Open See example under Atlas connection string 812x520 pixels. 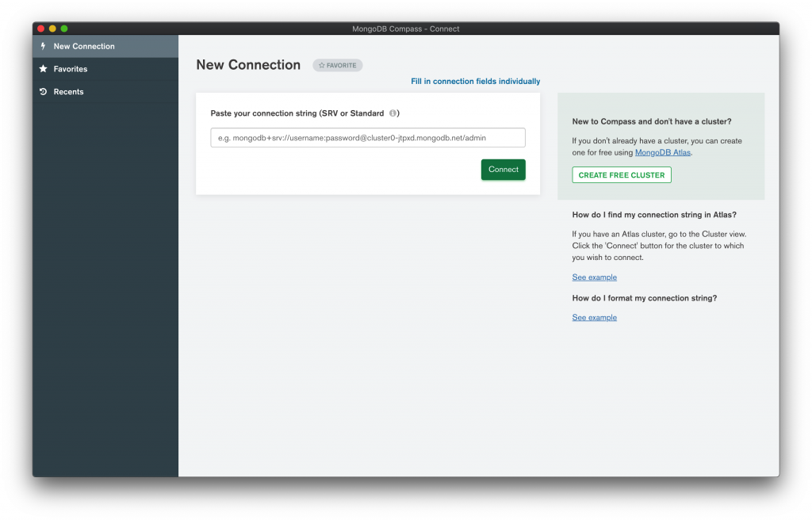[595, 277]
